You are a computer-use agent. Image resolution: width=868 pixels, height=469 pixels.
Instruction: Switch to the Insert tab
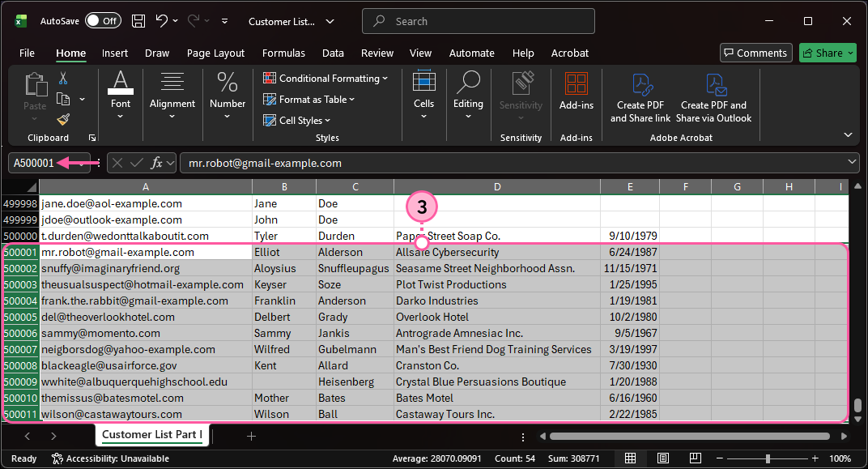(x=115, y=53)
